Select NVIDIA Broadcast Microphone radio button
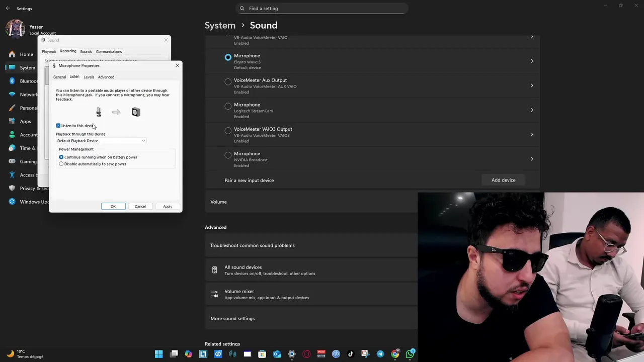The image size is (644, 362). pos(228,155)
